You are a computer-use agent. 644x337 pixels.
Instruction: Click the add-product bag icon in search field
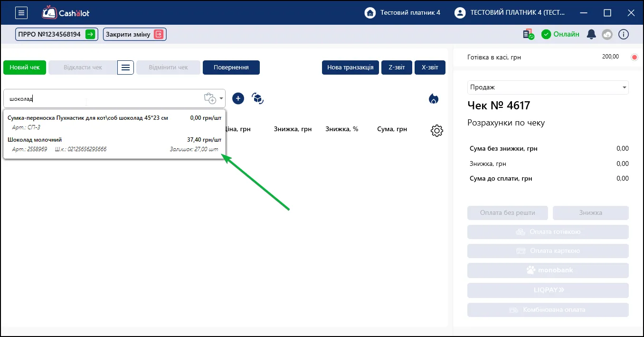click(210, 98)
